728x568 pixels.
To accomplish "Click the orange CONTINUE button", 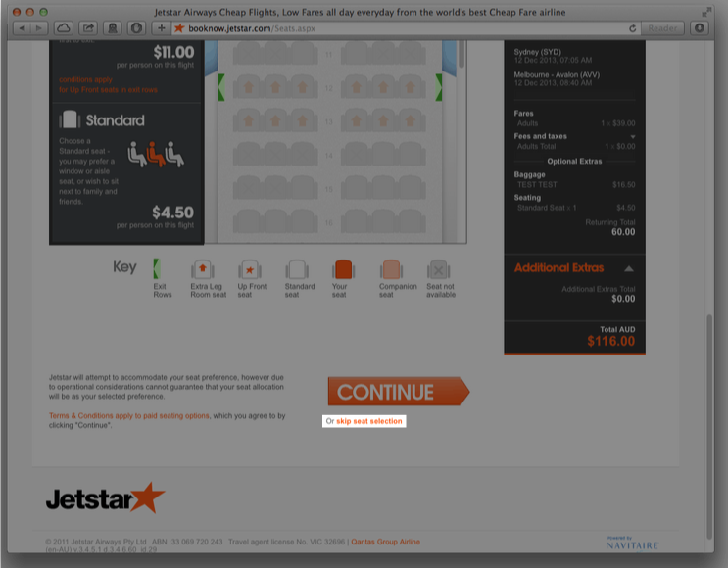I will pos(399,392).
